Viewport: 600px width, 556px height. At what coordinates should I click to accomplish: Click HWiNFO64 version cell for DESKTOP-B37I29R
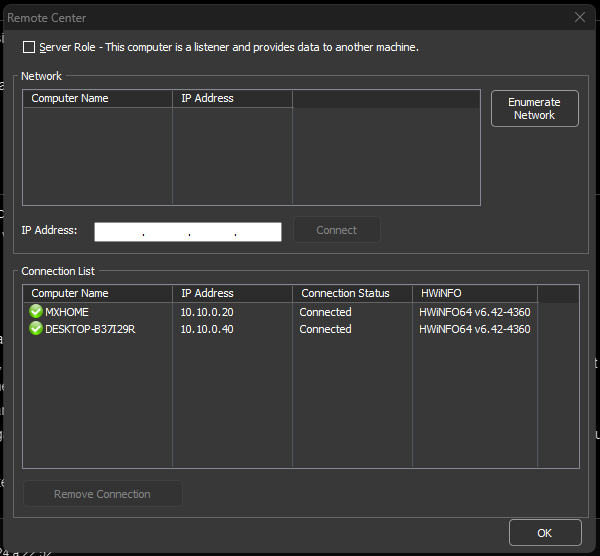pyautogui.click(x=474, y=329)
